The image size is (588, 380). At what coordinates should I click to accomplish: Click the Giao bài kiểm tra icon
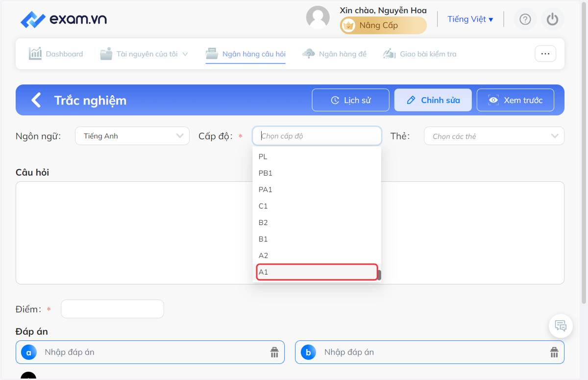click(390, 53)
